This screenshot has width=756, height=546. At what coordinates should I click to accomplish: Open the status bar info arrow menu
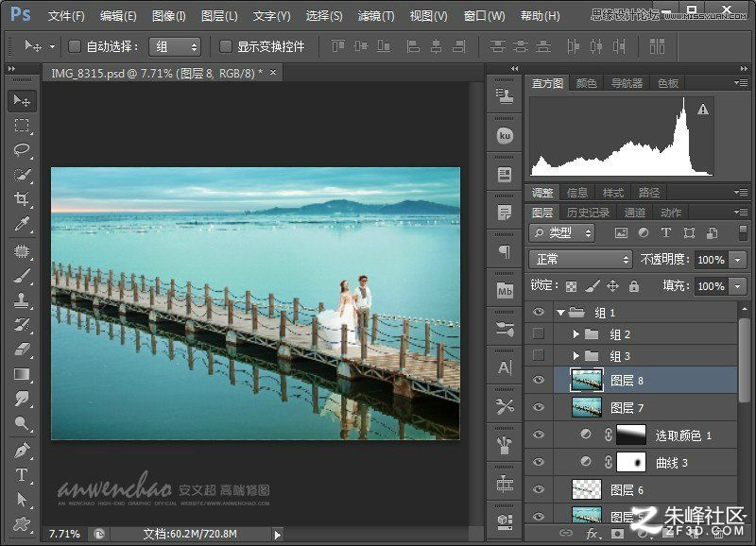(277, 535)
